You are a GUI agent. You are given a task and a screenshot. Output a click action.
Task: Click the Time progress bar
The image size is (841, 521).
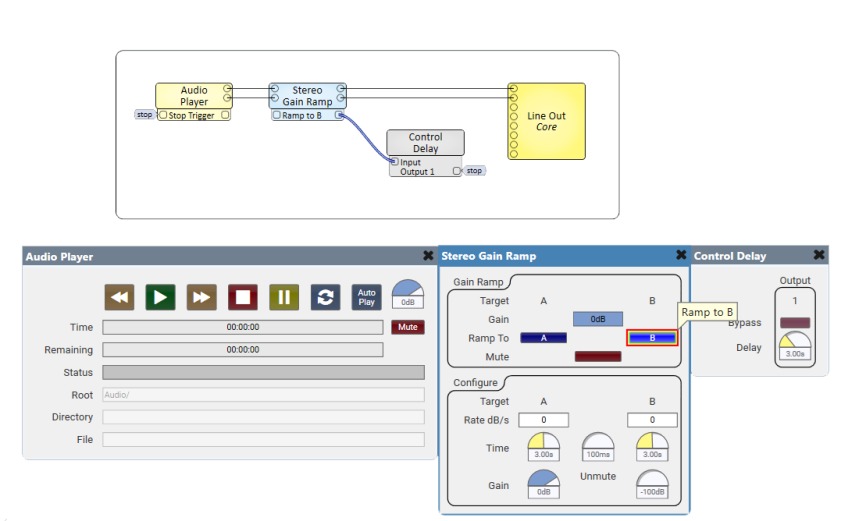tap(242, 327)
